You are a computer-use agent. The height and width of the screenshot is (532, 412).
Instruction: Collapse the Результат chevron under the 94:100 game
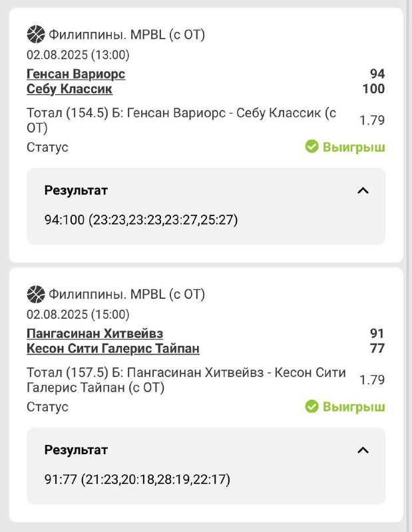363,191
